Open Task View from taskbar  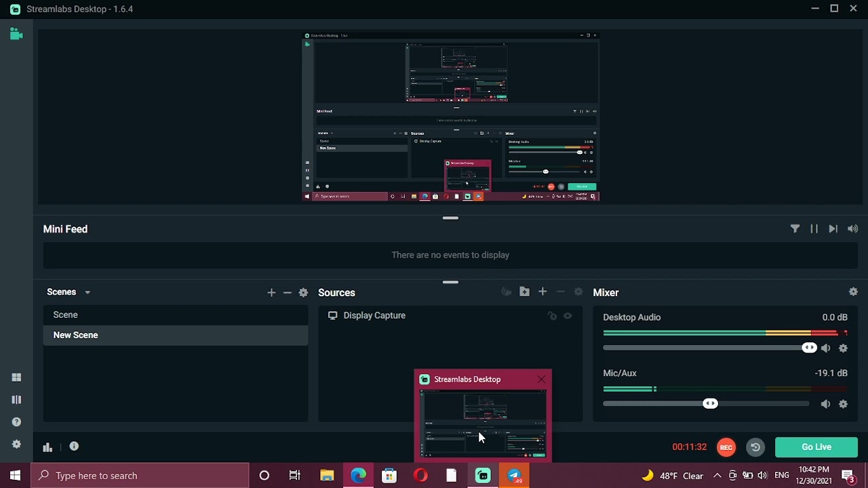[x=295, y=476]
